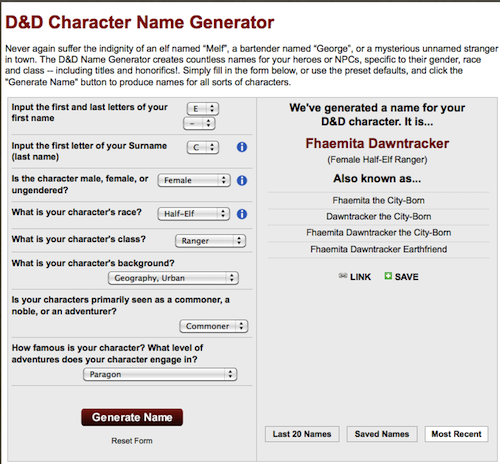Viewport: 500px width, 464px height.
Task: Click the Generate Name button
Action: [x=132, y=417]
